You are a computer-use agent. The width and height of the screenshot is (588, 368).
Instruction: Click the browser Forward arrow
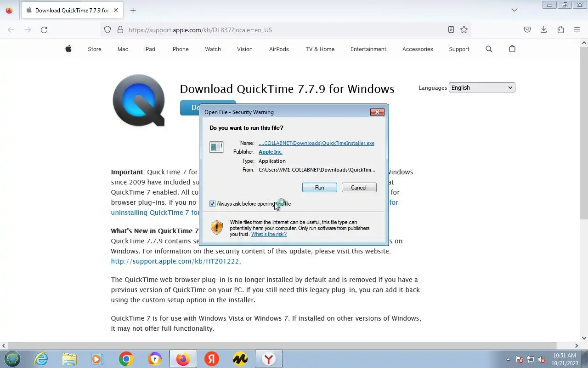28,29
